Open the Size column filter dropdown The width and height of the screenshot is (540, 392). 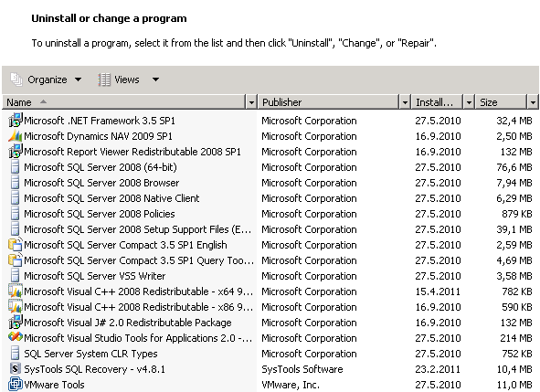[533, 102]
